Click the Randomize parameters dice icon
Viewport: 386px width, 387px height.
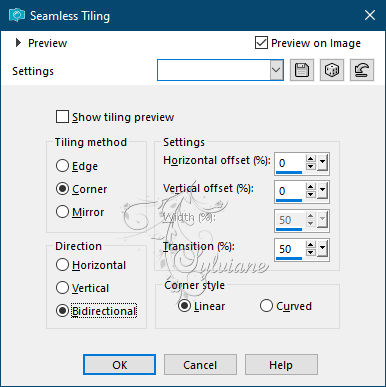tap(332, 70)
